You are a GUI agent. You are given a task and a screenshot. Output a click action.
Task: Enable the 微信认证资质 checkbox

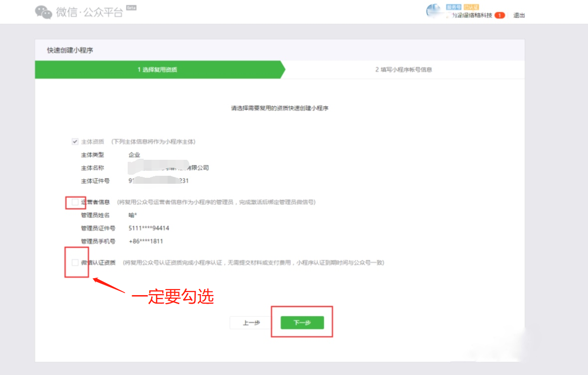(x=75, y=263)
